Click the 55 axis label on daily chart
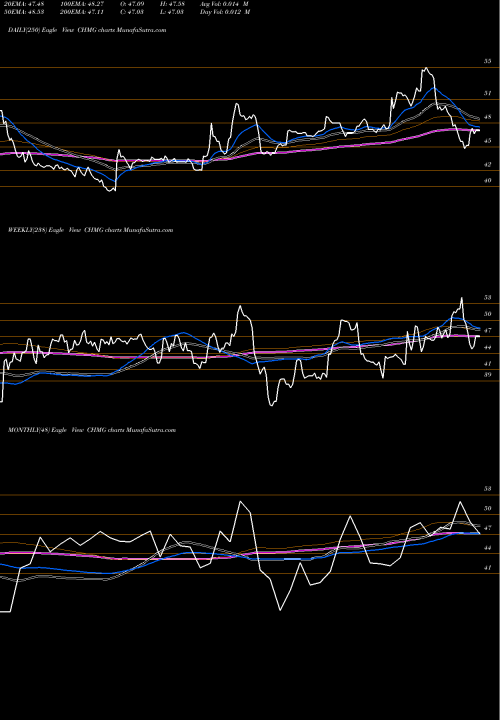 (x=487, y=61)
